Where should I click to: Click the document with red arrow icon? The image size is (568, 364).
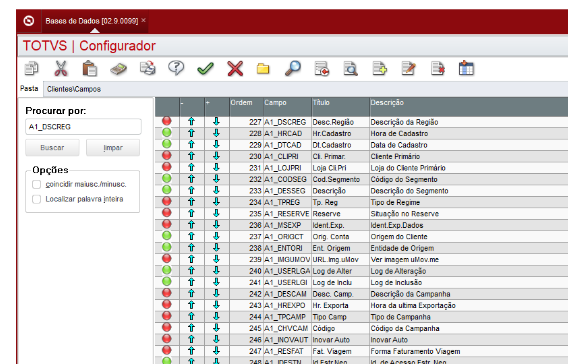pyautogui.click(x=322, y=68)
